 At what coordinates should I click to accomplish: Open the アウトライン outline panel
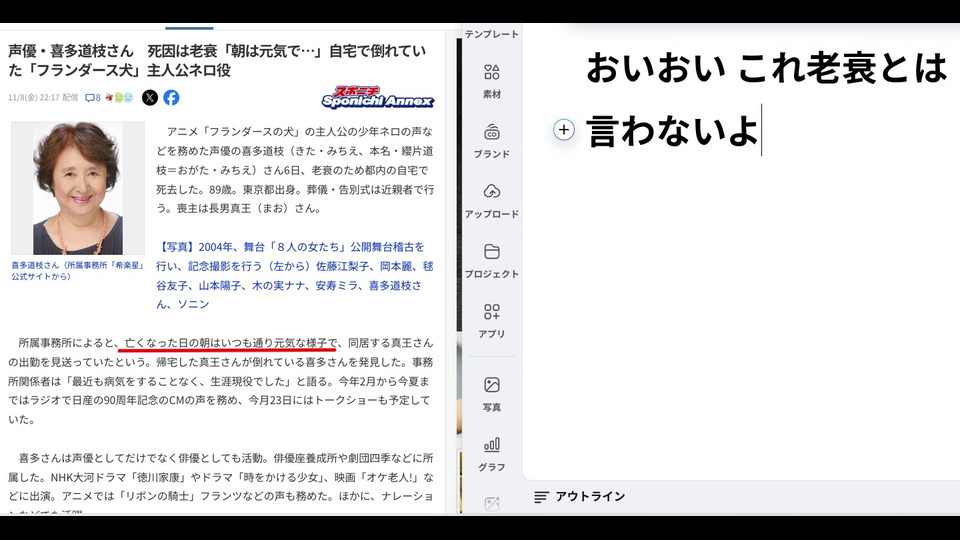pos(579,497)
